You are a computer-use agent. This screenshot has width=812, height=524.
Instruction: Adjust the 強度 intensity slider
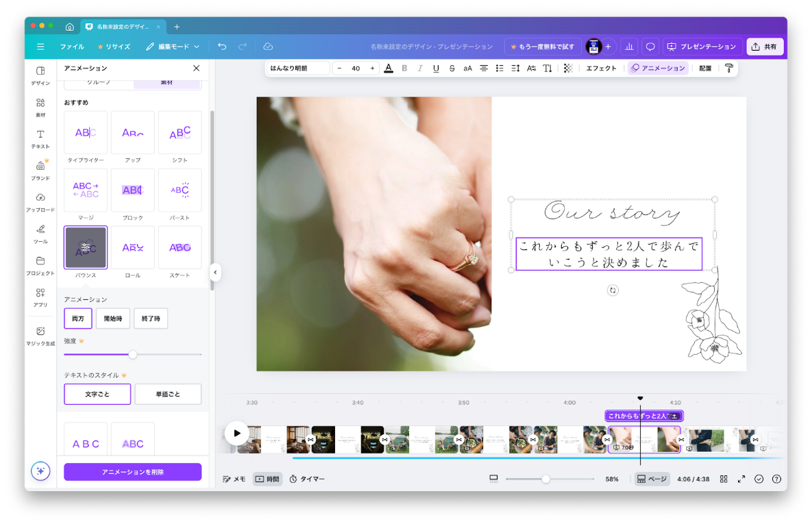click(x=132, y=355)
